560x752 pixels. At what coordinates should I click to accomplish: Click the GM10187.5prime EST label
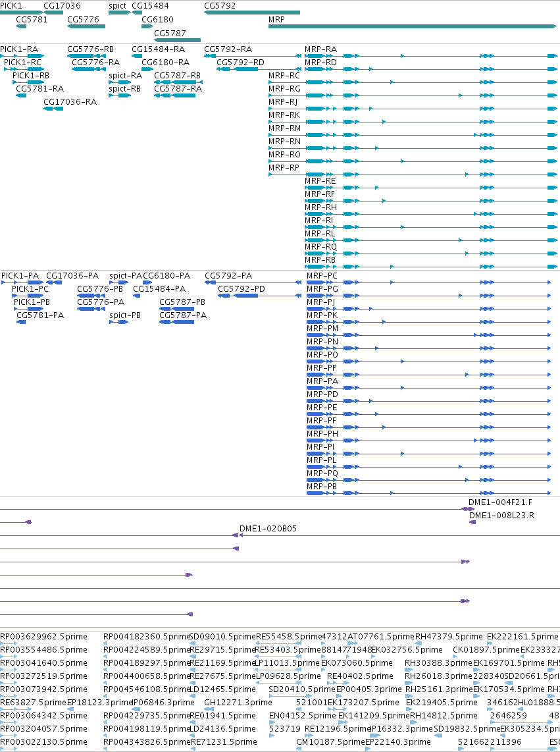330,742
